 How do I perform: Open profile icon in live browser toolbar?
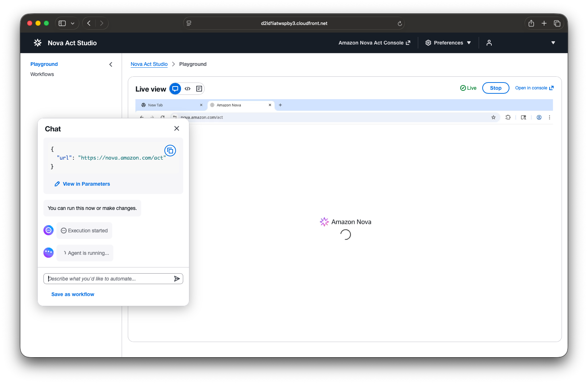[x=539, y=117]
